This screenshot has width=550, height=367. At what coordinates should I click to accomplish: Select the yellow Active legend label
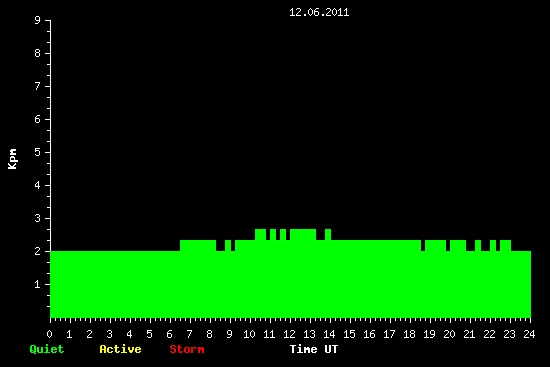(x=120, y=349)
